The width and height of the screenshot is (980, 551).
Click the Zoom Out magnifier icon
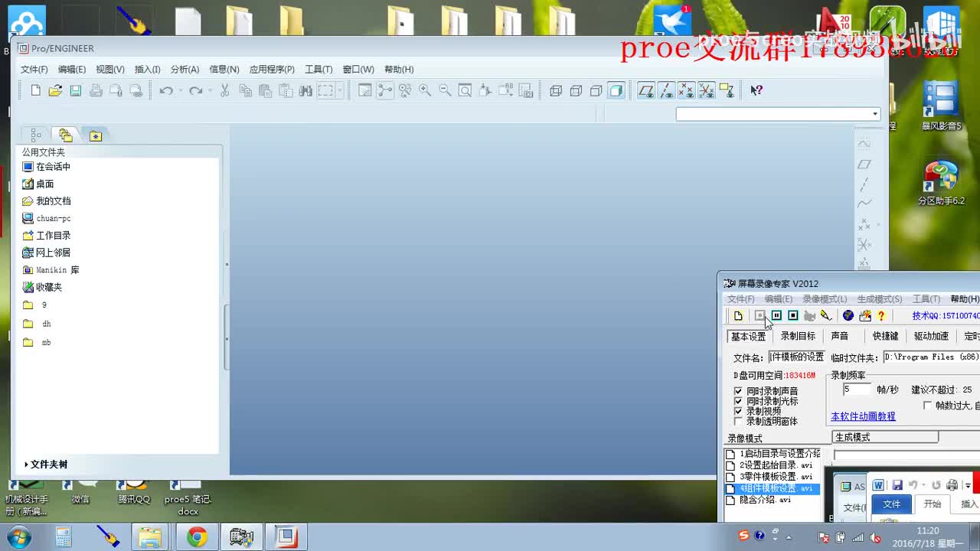tap(445, 90)
